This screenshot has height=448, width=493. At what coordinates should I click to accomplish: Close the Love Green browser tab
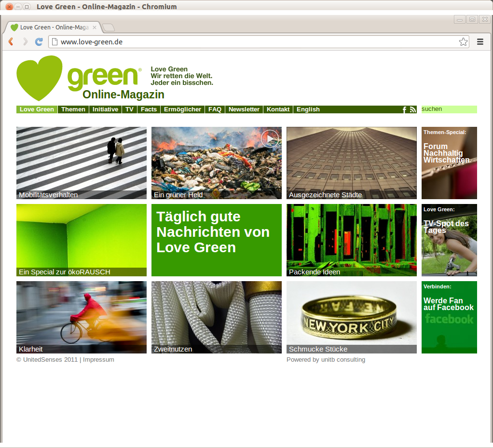95,27
